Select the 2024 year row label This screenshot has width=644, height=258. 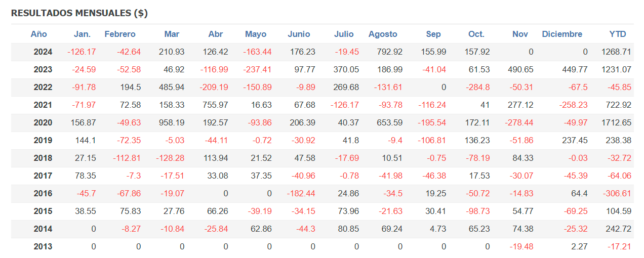(x=43, y=52)
